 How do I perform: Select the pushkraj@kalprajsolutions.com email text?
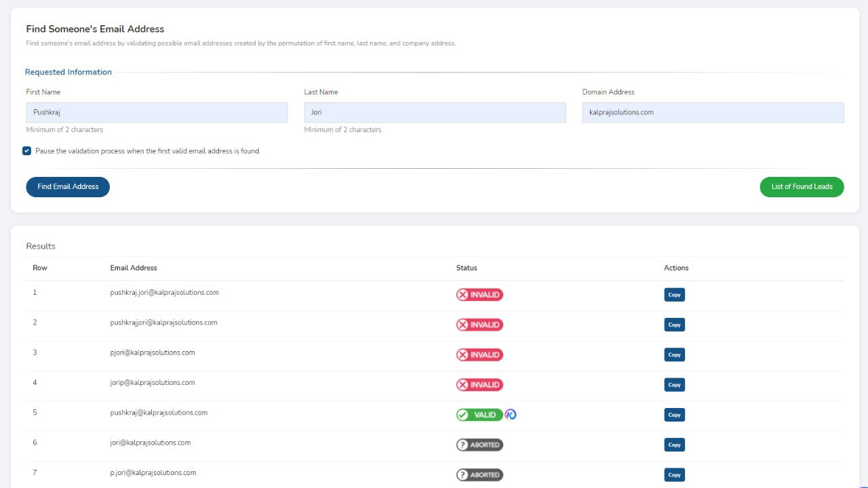[159, 413]
